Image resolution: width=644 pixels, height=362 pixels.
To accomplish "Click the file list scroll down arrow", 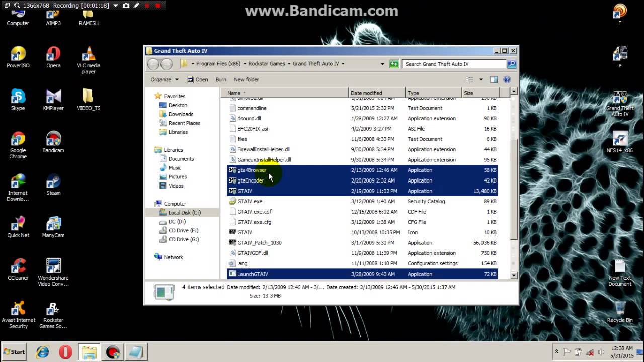I will pos(514,275).
